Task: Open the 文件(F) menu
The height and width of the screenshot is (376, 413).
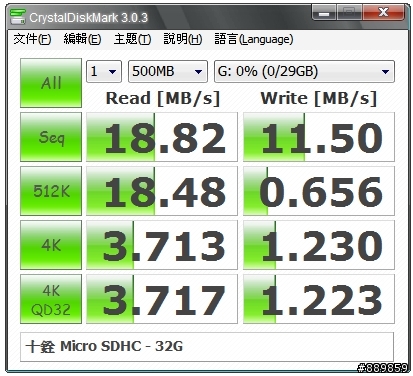Action: (x=32, y=39)
